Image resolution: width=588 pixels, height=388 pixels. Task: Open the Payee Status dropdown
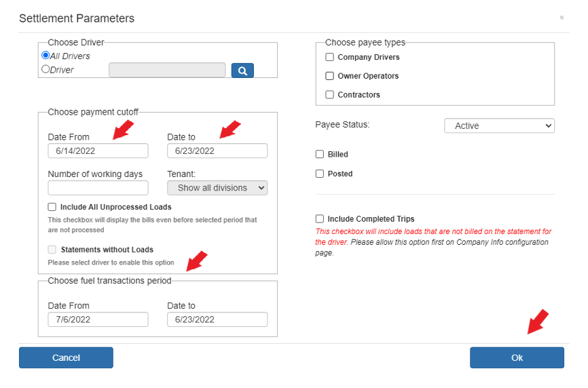click(499, 126)
